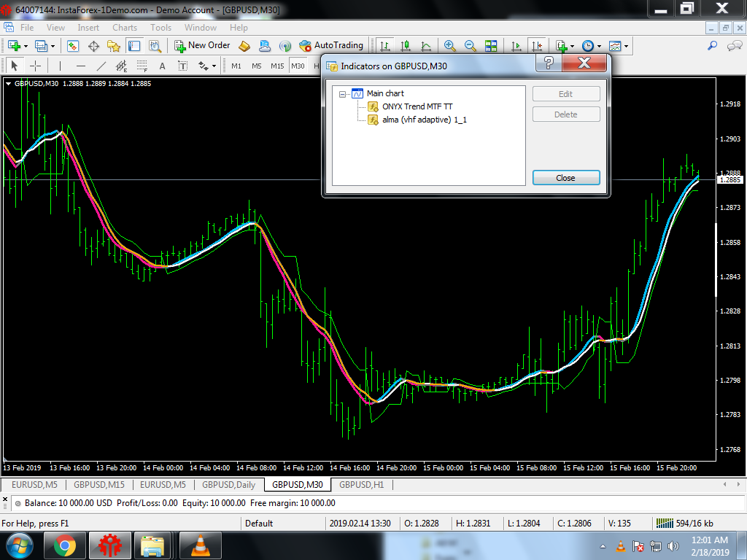Toggle AutoTrading on
The width and height of the screenshot is (747, 560).
330,46
